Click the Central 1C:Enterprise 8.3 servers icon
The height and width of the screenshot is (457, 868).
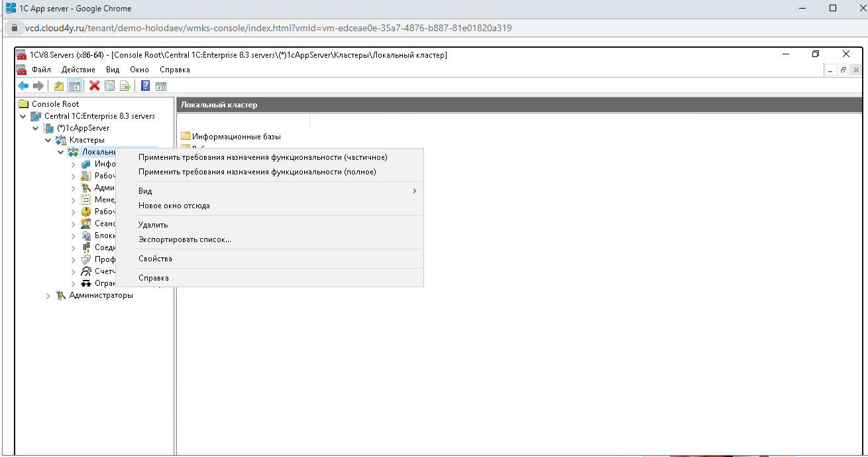coord(36,116)
